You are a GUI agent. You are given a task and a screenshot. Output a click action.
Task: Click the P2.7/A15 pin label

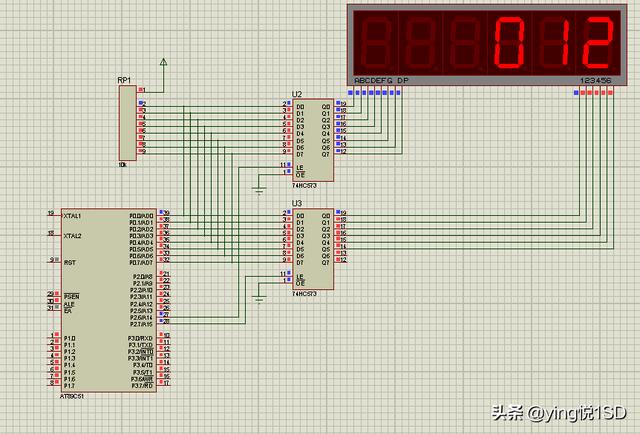click(141, 324)
